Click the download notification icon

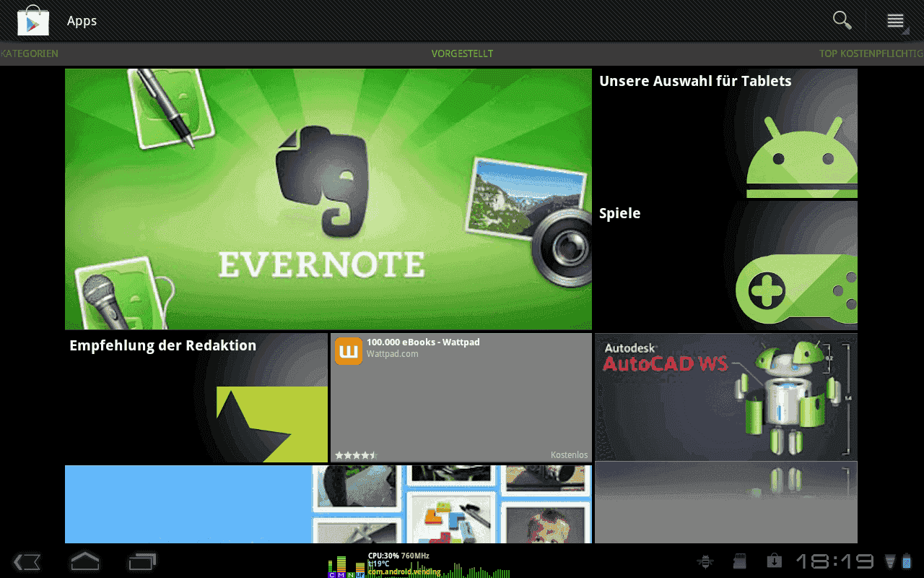click(774, 561)
